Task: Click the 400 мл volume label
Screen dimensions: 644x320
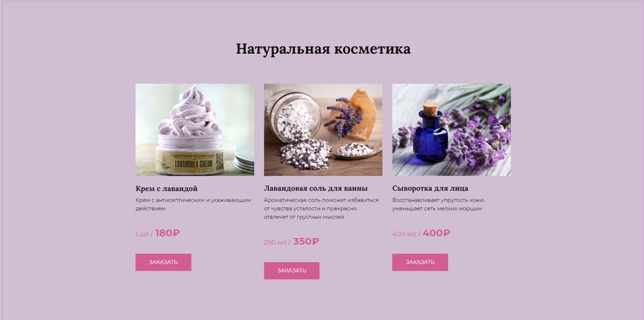Action: (x=404, y=234)
